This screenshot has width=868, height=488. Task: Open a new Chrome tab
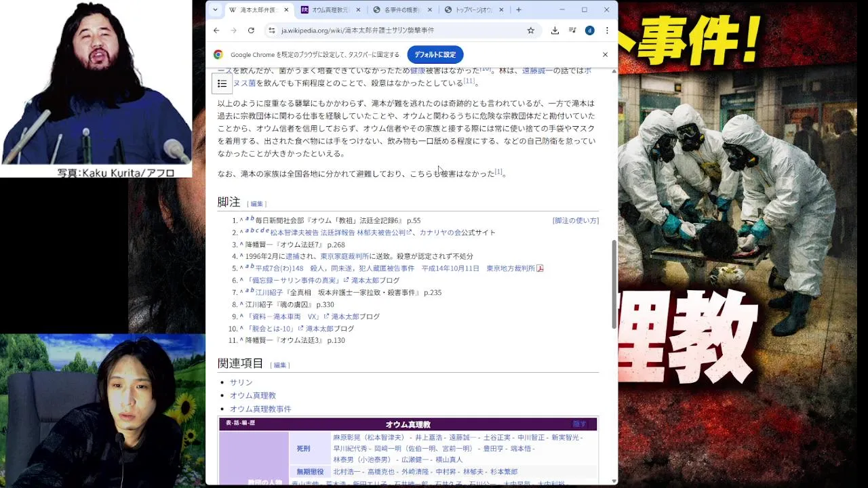519,10
